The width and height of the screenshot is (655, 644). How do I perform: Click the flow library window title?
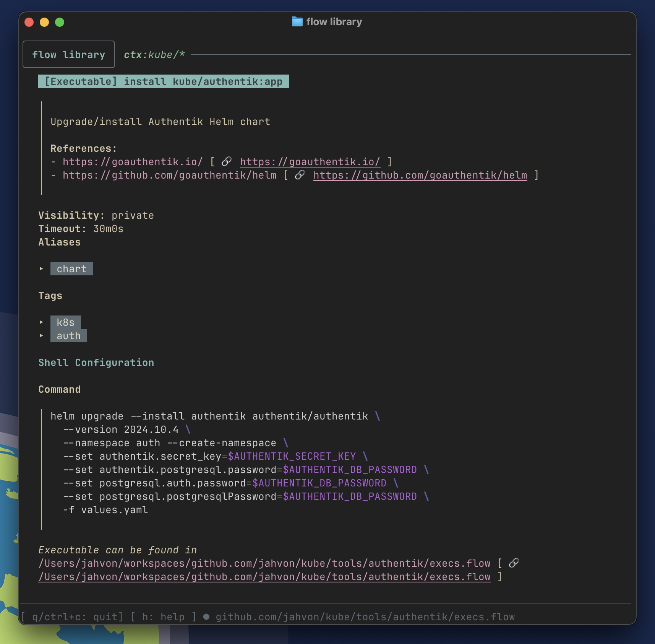[x=334, y=22]
